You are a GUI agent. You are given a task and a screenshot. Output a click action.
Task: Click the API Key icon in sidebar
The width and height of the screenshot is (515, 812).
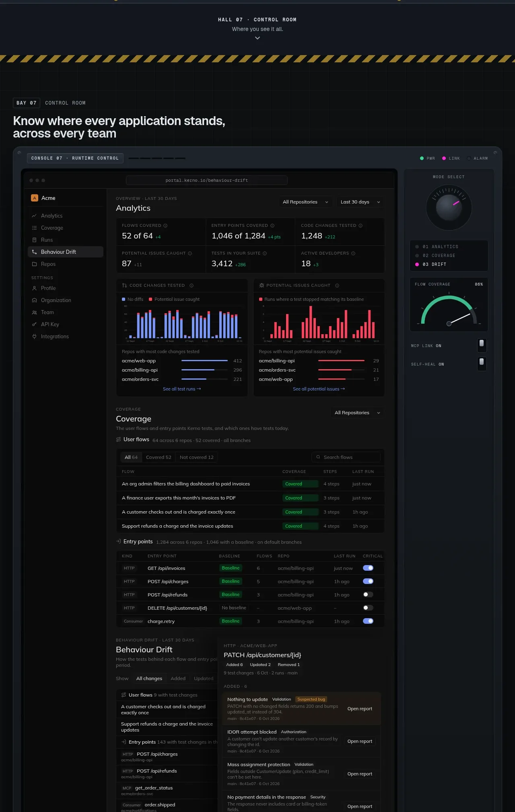pos(34,325)
